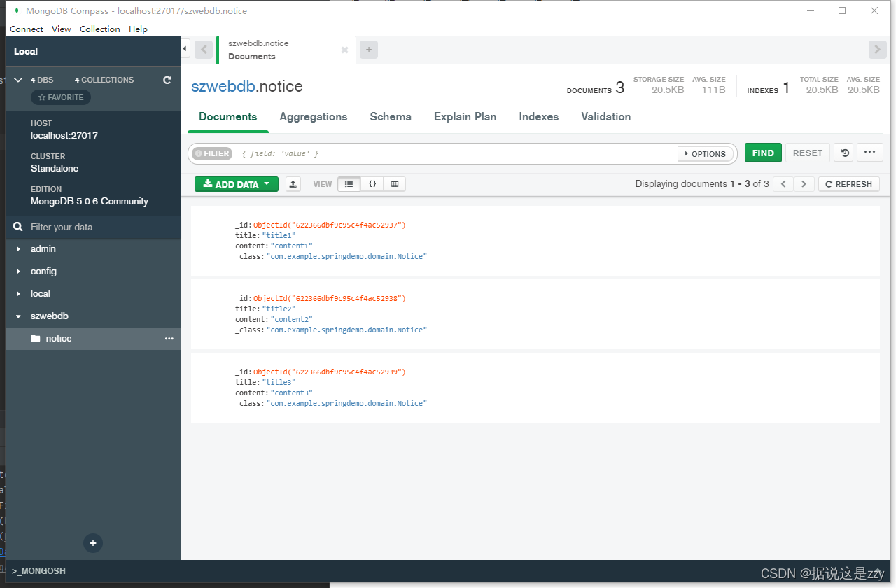Viewport: 896px width, 588px height.
Task: Open the ADD DATA dropdown
Action: (x=237, y=184)
